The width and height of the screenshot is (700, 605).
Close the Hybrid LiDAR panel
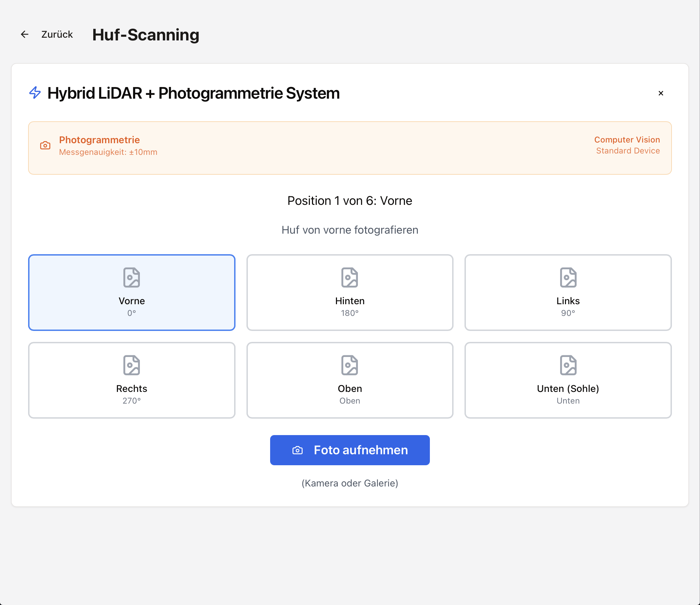click(x=661, y=93)
